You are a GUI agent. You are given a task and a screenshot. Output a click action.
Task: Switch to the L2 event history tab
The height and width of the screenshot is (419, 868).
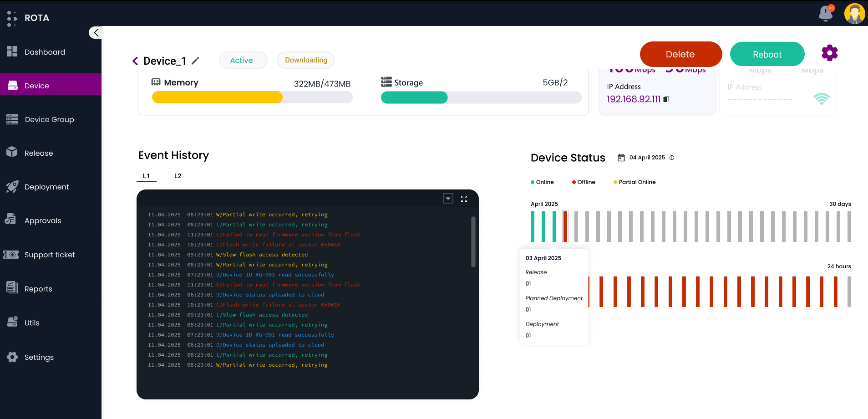coord(178,176)
